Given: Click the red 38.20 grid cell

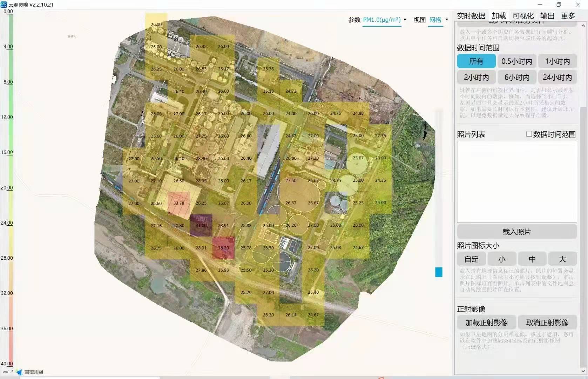Looking at the screenshot, I should [x=223, y=248].
